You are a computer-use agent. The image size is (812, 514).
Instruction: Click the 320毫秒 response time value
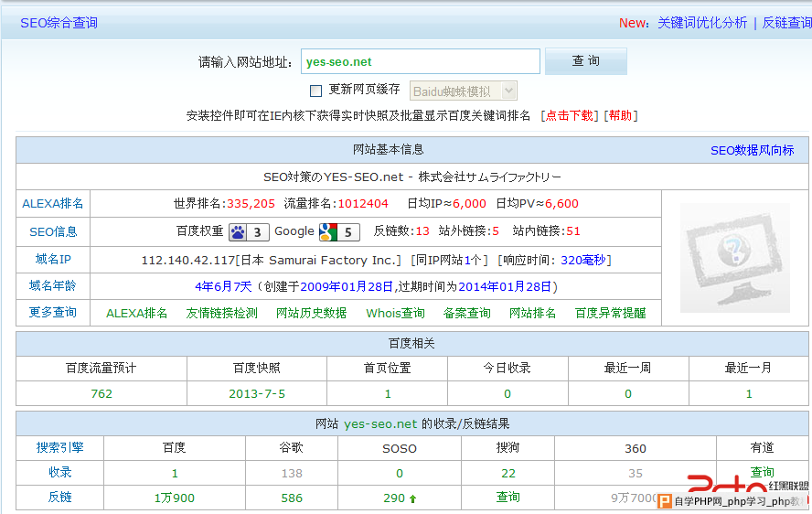(x=583, y=260)
